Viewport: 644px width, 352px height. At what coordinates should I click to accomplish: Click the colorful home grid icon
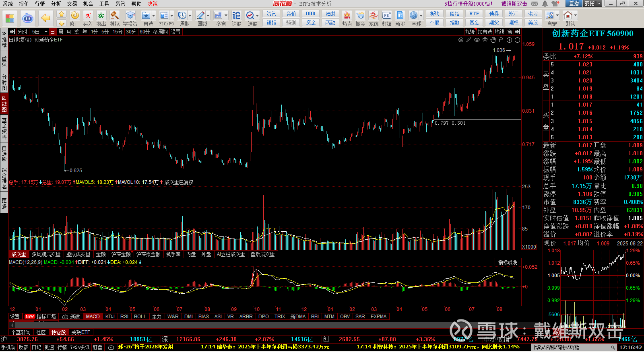[10, 18]
